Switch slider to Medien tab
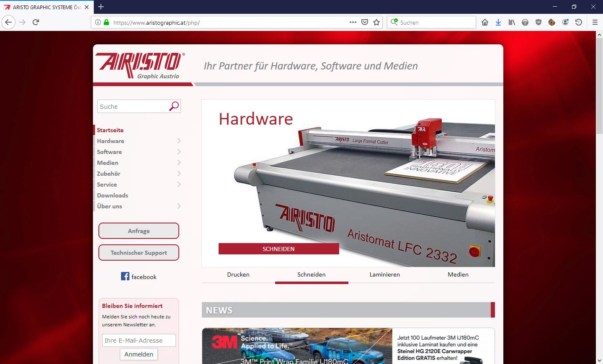This screenshot has height=364, width=603. tap(458, 274)
